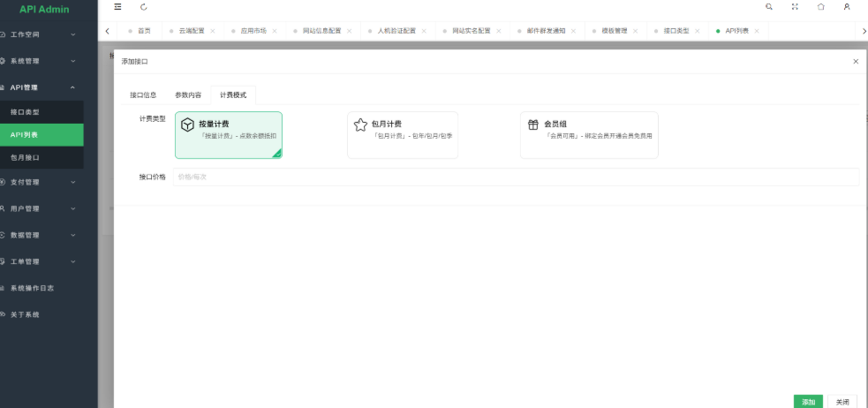Switch to 网站实名配置 page tab
The width and height of the screenshot is (868, 408).
tap(472, 31)
